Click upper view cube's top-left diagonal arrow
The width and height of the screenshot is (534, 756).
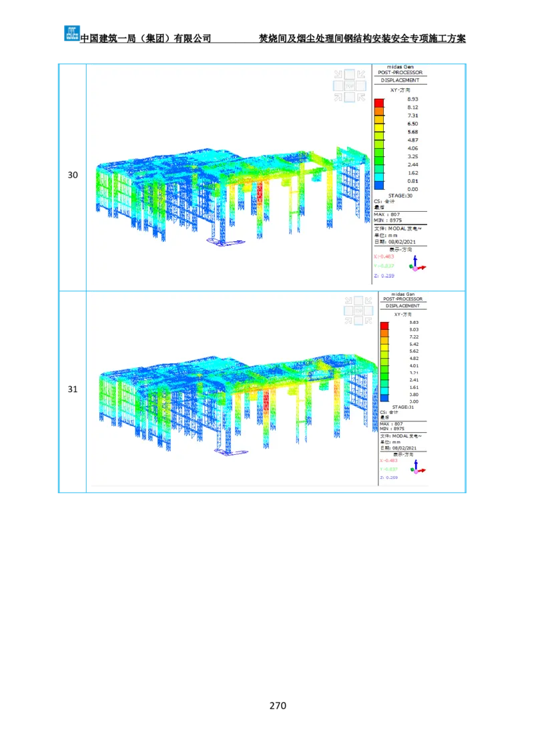pos(338,75)
